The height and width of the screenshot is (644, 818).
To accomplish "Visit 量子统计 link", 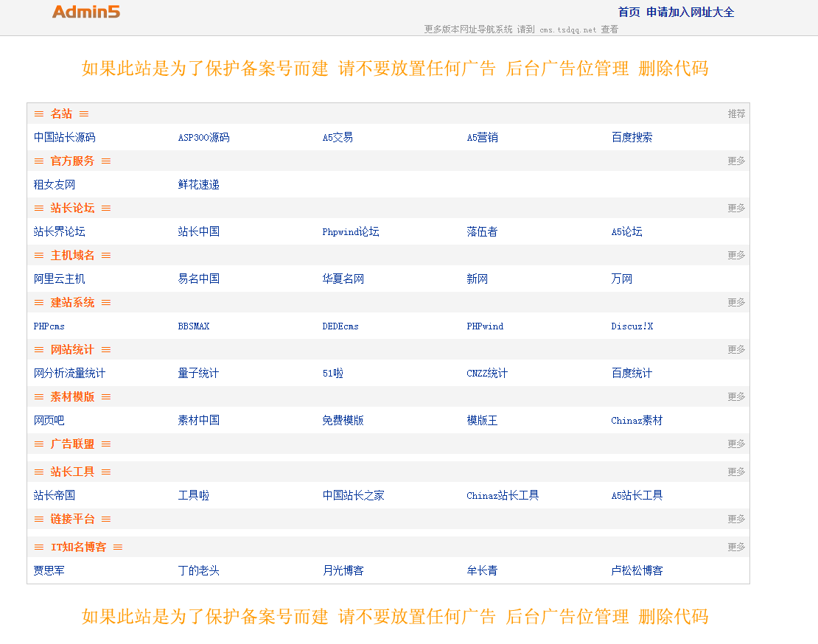I will point(198,374).
